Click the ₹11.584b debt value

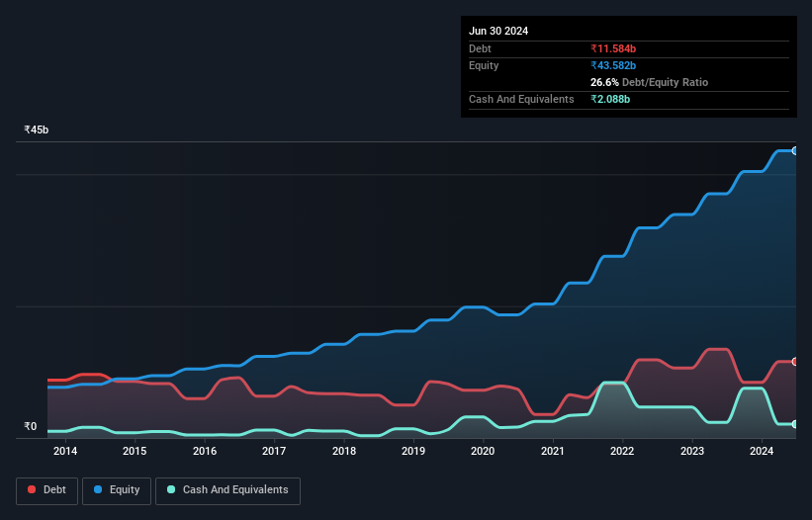(613, 48)
